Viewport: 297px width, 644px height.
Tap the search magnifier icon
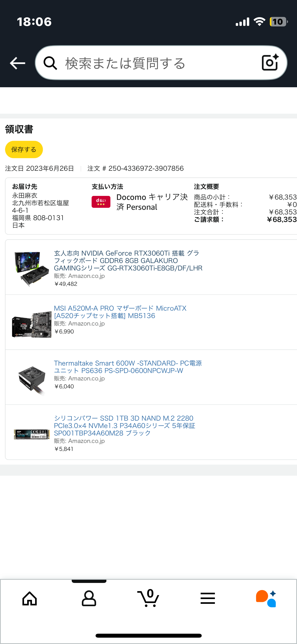point(50,63)
